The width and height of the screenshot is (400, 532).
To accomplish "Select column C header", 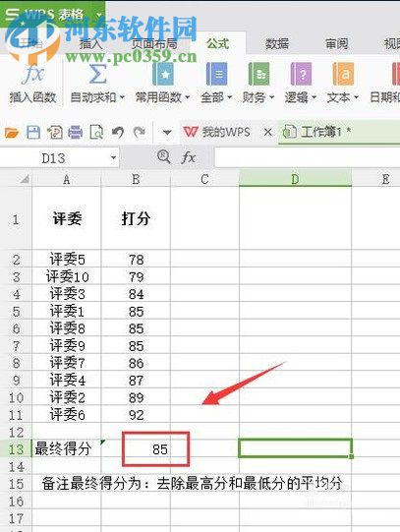I will click(x=204, y=179).
